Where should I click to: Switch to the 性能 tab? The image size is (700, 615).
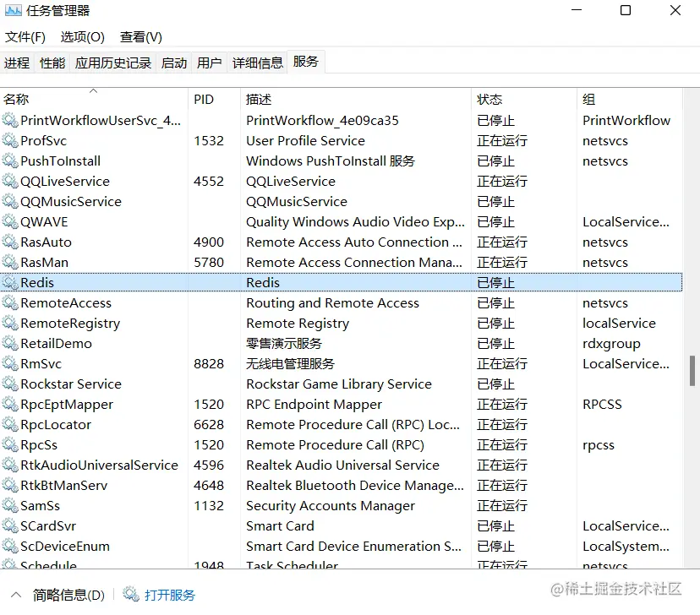coord(52,63)
